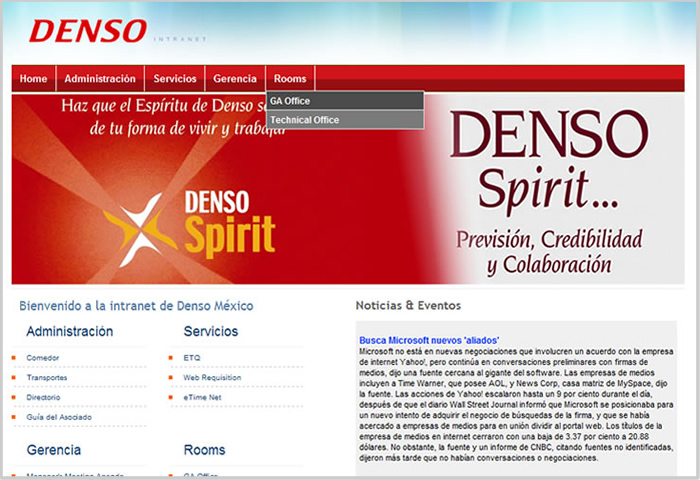Screen dimensions: 700x480
Task: Click the Previsión, Credibilidad y Colaboración slogan
Action: pos(549,252)
